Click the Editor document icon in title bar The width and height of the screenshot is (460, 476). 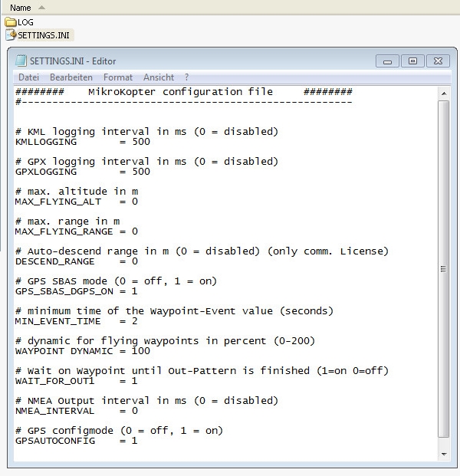point(20,61)
